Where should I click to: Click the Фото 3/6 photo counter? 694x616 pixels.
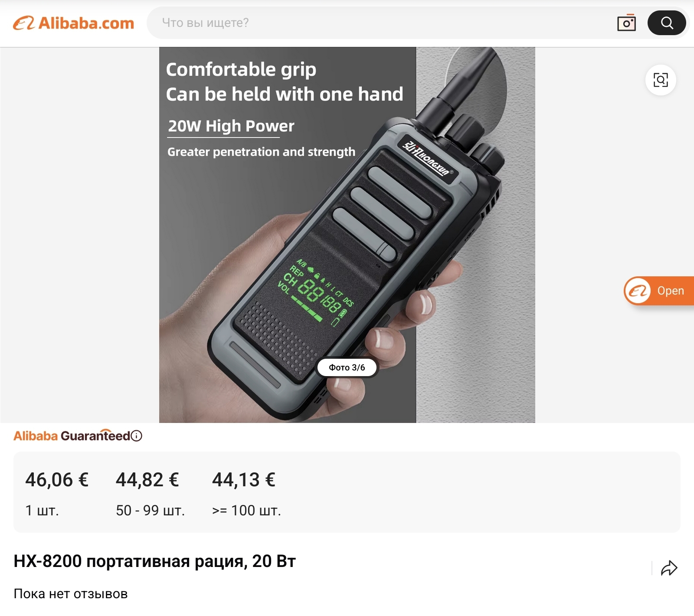click(347, 367)
